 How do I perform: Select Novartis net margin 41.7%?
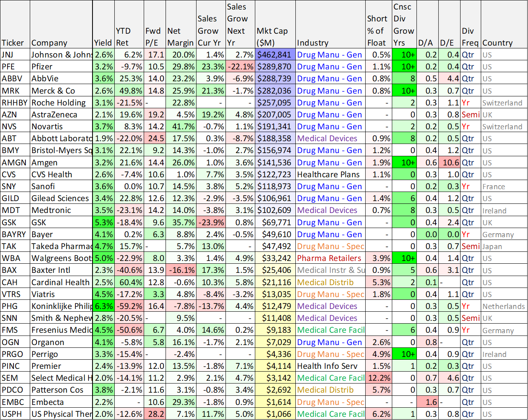coord(181,127)
